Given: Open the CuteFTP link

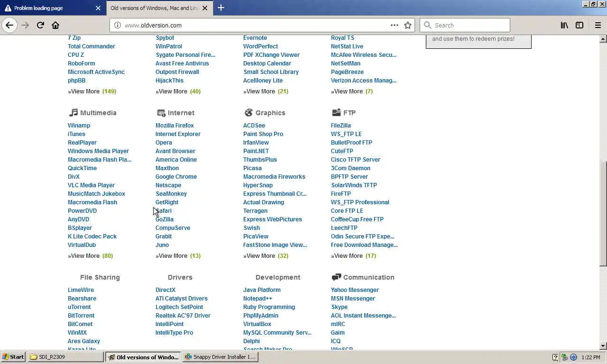Looking at the screenshot, I should (342, 151).
